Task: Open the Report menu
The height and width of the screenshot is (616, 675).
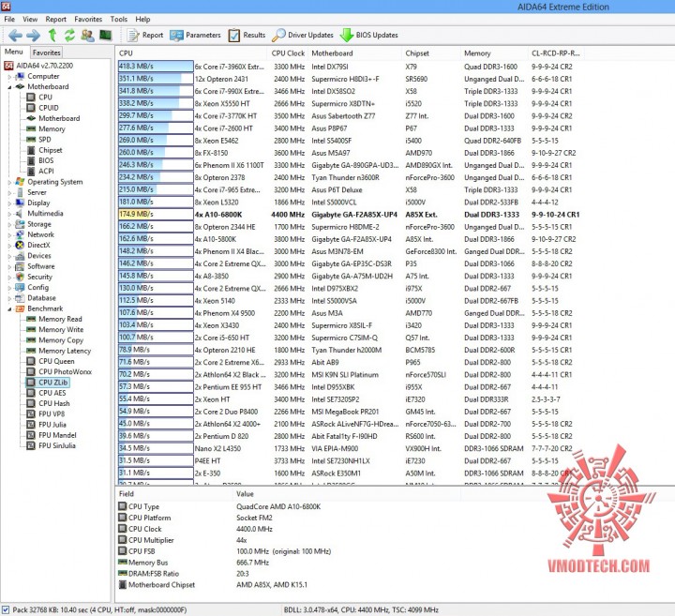Action: (x=56, y=19)
